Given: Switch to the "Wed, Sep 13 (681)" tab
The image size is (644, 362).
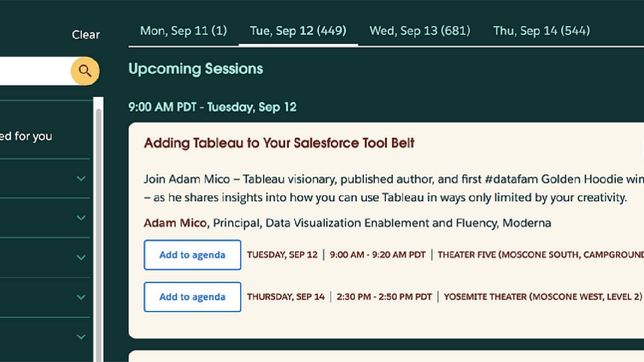Looking at the screenshot, I should (419, 30).
